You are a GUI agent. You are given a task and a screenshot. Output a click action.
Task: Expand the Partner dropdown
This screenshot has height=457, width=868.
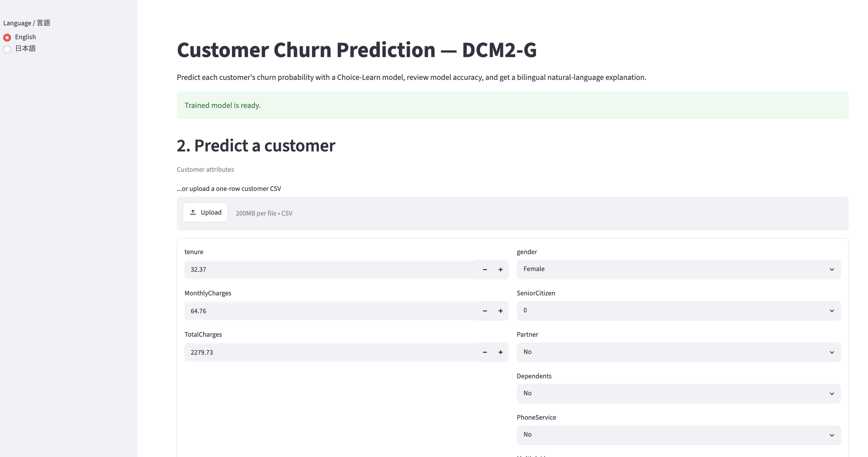678,352
